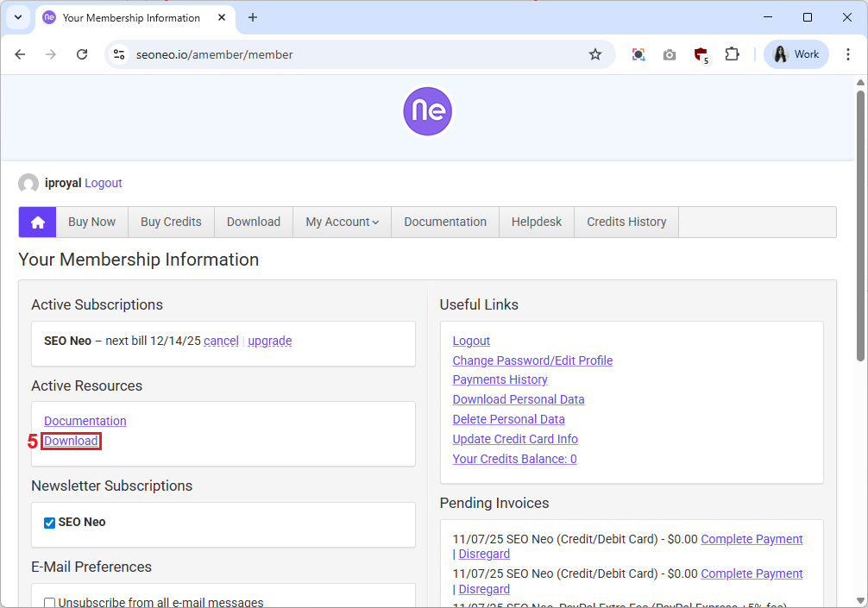Open site information icon in address bar
Image resolution: width=868 pixels, height=608 pixels.
click(119, 54)
